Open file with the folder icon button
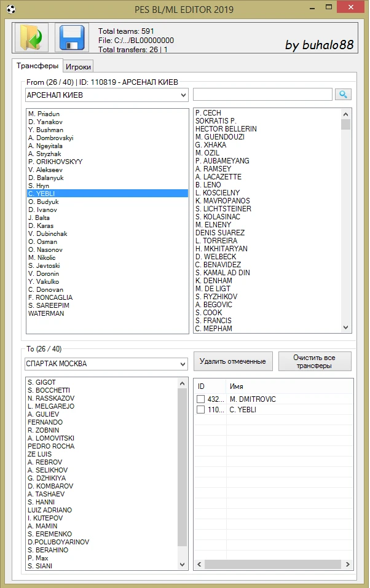Screen dimensions: 370x588 (32, 37)
